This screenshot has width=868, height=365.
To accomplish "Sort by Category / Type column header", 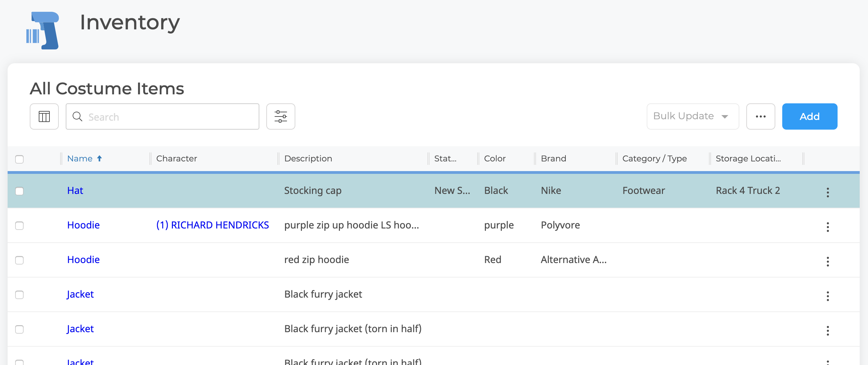I will 655,158.
